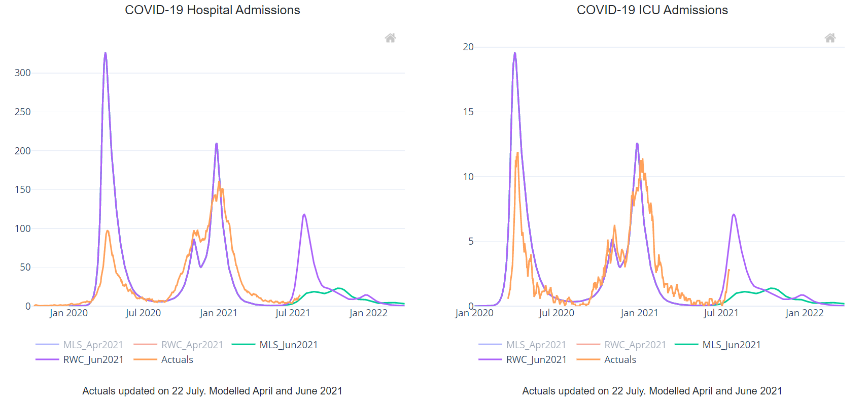
Task: Reset axes using Hospital Admissions home icon
Action: click(390, 38)
